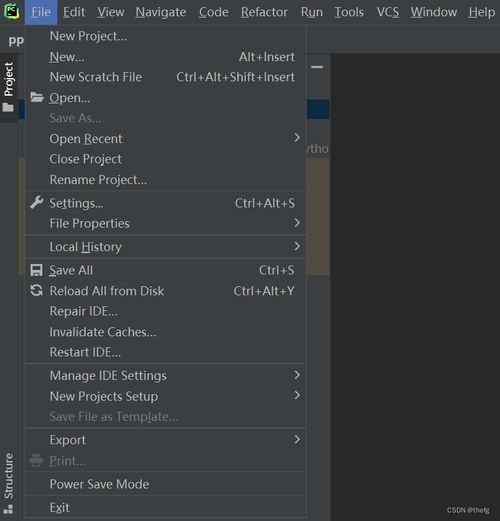Click the folder icon beside Open...
The image size is (500, 521).
pyautogui.click(x=37, y=97)
